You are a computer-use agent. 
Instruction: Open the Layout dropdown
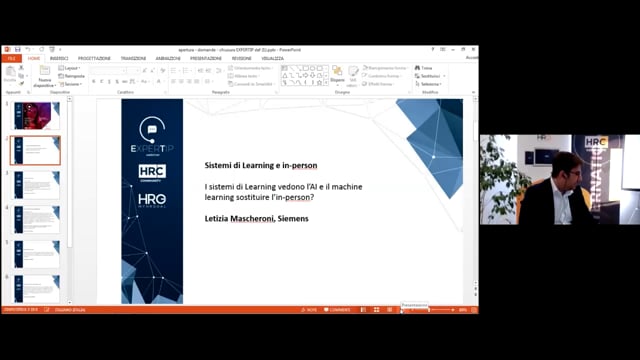(x=69, y=68)
